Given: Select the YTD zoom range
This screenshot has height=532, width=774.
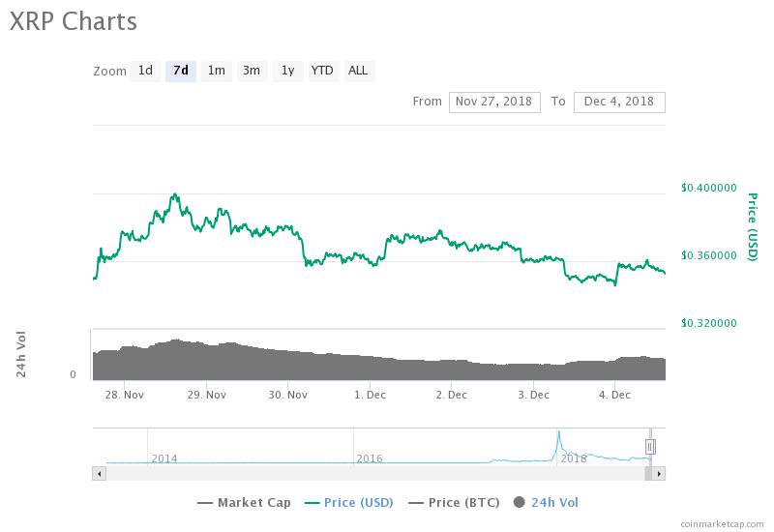Looking at the screenshot, I should [x=322, y=71].
